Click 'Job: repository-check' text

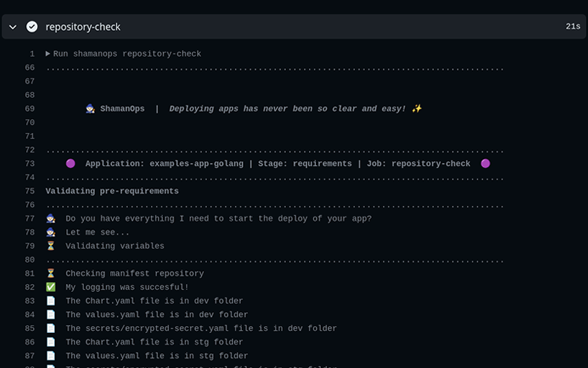click(418, 164)
